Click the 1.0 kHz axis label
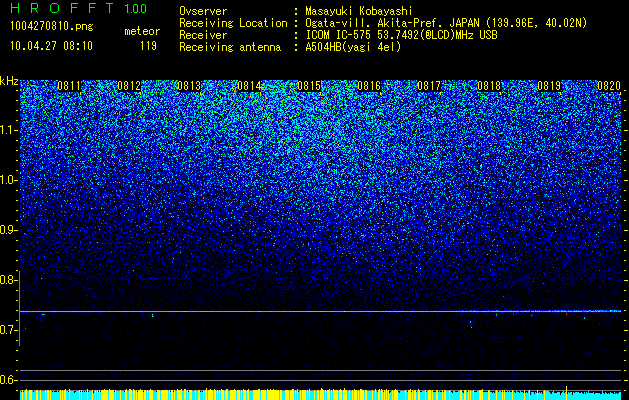The height and width of the screenshot is (400, 629). (x=8, y=180)
